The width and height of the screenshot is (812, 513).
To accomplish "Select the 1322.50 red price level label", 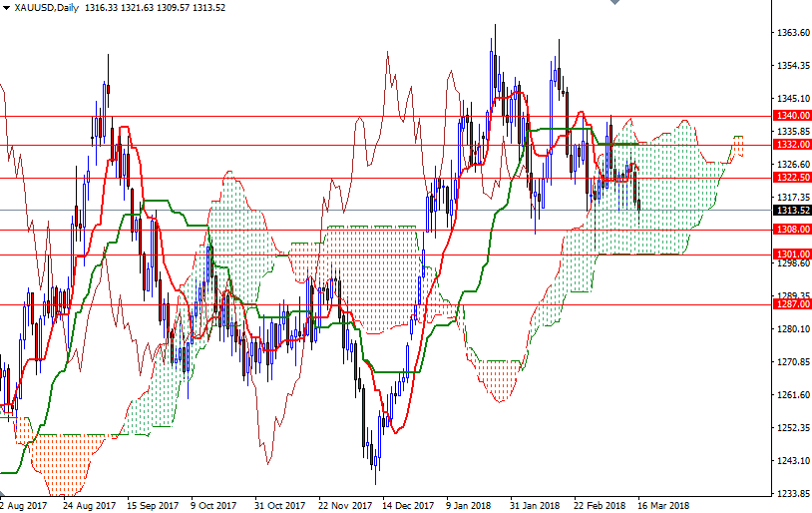I will 792,178.
